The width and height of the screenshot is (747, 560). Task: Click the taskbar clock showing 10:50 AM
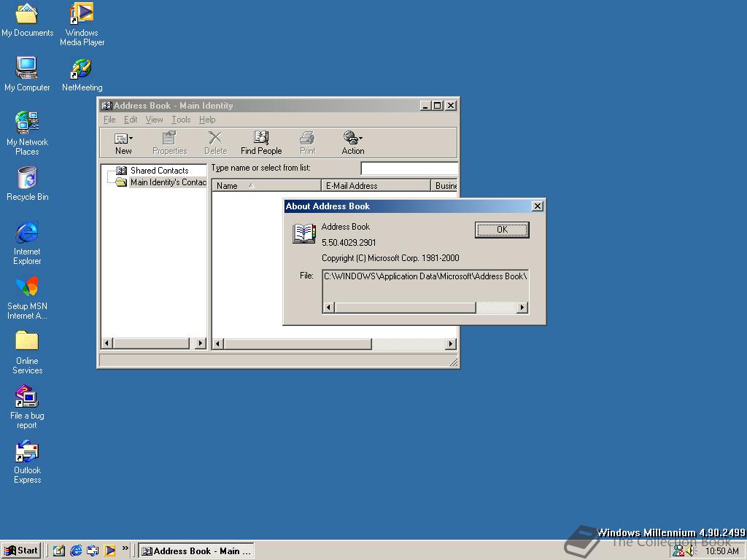click(x=721, y=551)
